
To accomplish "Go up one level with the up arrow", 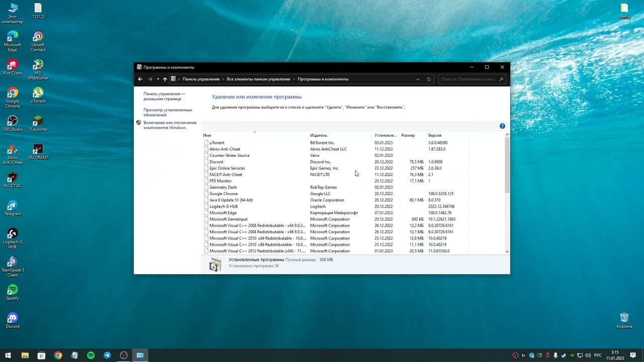I will pyautogui.click(x=165, y=79).
